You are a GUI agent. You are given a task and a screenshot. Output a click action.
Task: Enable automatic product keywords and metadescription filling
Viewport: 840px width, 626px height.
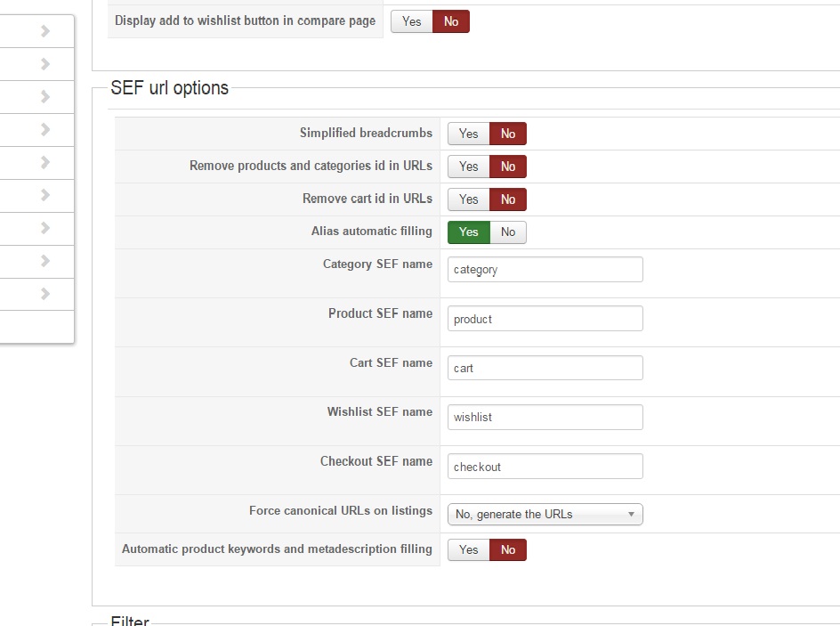click(468, 550)
